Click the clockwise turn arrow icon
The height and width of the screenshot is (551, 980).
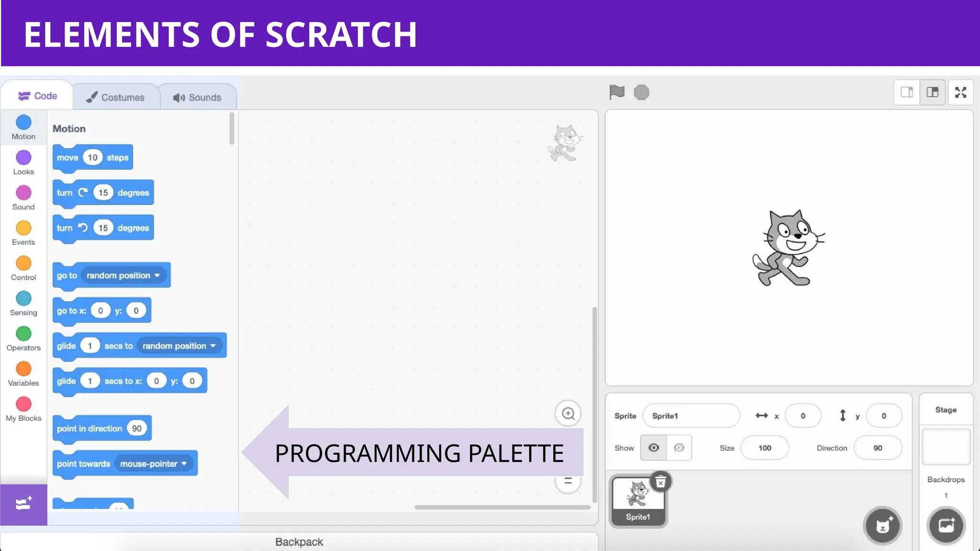coord(83,192)
